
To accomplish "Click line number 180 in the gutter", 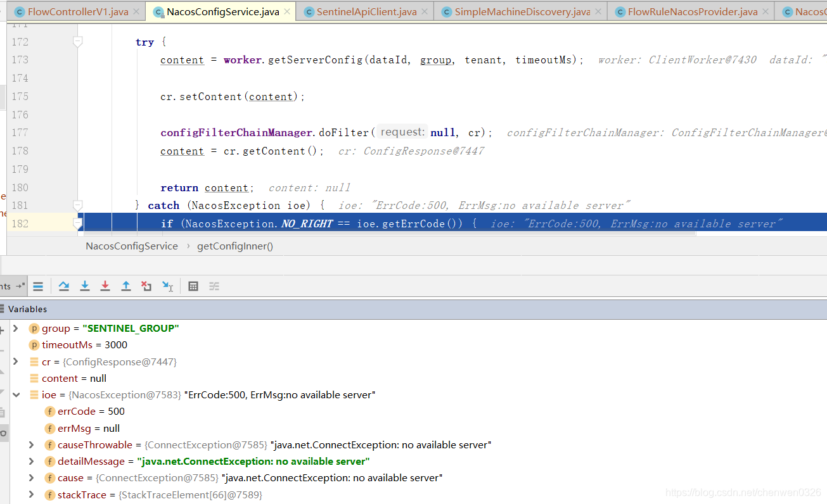I will pyautogui.click(x=20, y=187).
